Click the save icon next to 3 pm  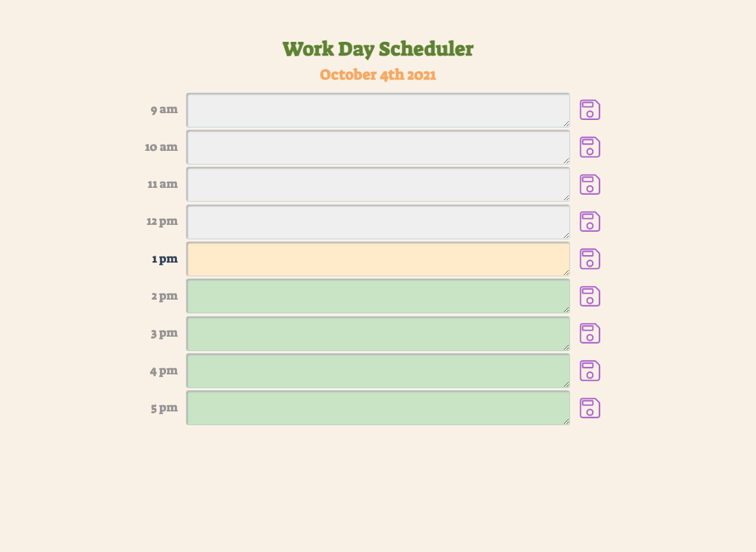[x=590, y=334]
